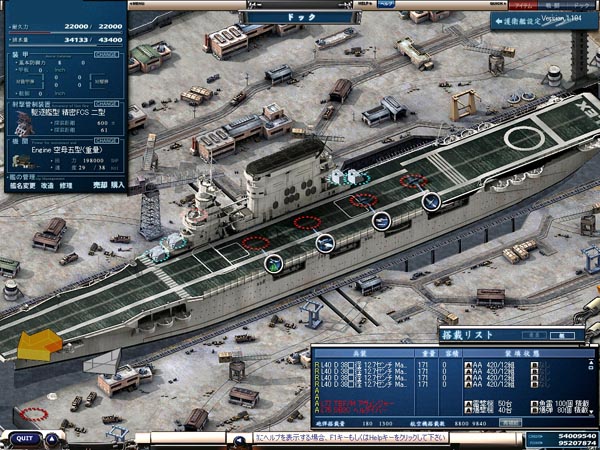Click CHANGE next to the 機関 engine section
Viewport: 600px width, 450px height.
(x=107, y=142)
